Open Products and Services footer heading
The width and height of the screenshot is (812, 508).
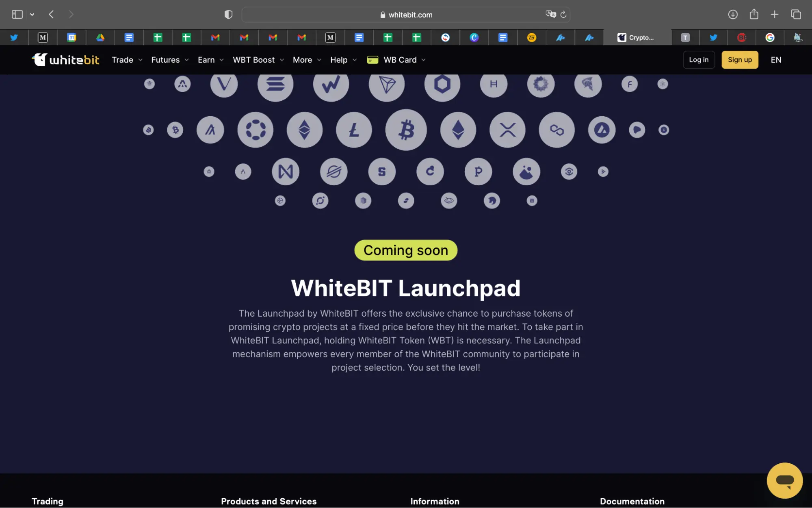click(269, 501)
